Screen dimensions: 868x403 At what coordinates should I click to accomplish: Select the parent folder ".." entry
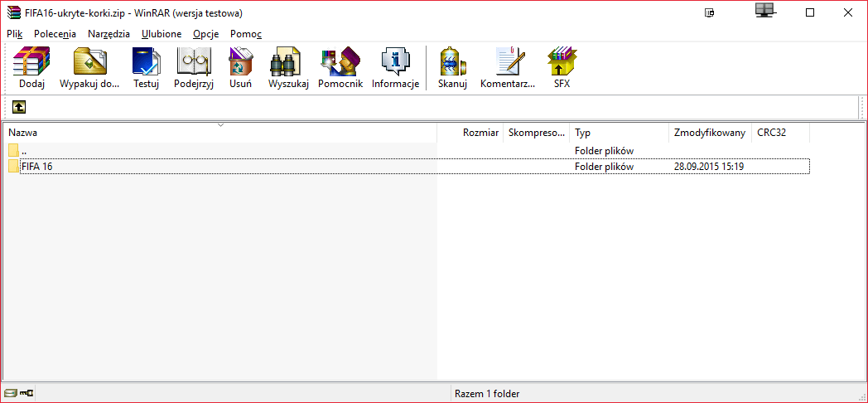pos(24,151)
